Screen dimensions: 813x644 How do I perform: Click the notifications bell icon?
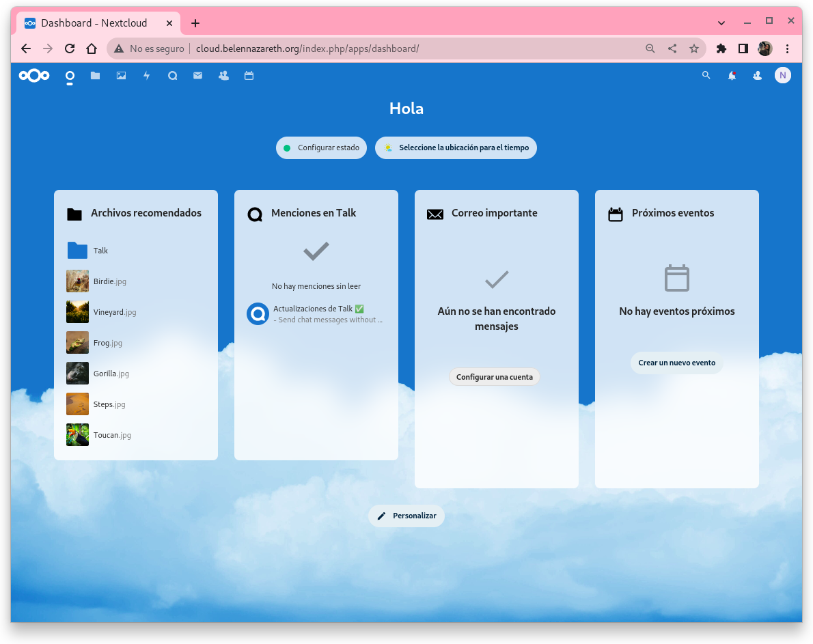coord(732,76)
